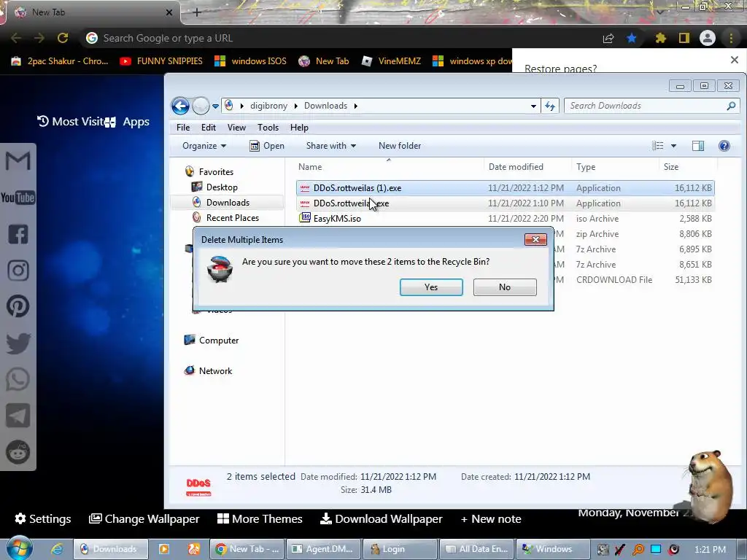Open Gmail from the sidebar

tap(18, 161)
